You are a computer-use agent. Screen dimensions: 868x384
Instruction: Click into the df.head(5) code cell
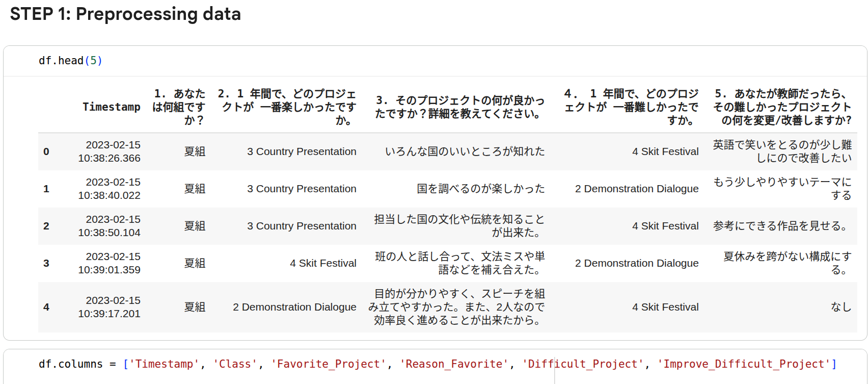click(70, 61)
